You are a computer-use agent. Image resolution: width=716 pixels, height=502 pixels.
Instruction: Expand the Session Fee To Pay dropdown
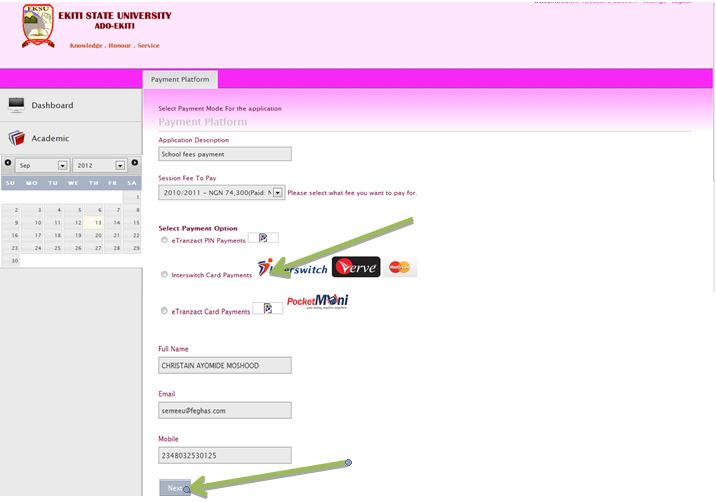tap(221, 193)
